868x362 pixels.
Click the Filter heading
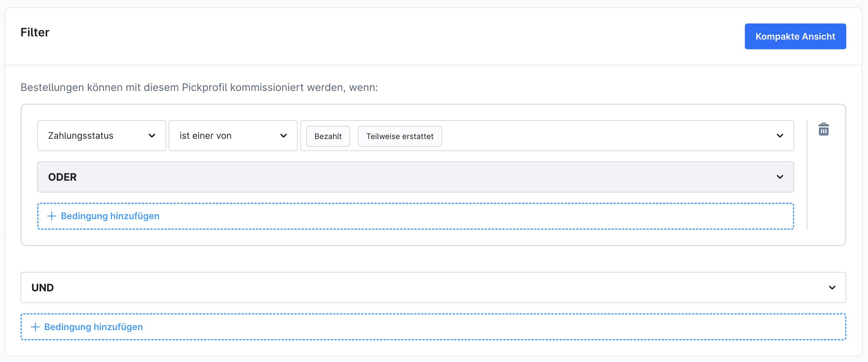pos(35,32)
